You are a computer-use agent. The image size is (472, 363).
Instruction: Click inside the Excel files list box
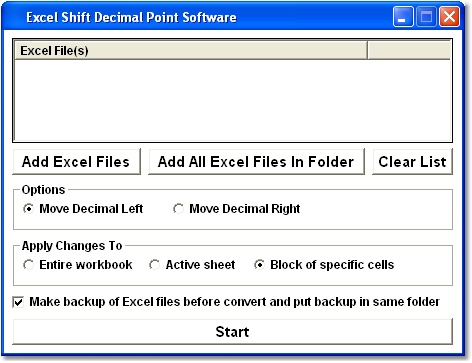pos(232,100)
